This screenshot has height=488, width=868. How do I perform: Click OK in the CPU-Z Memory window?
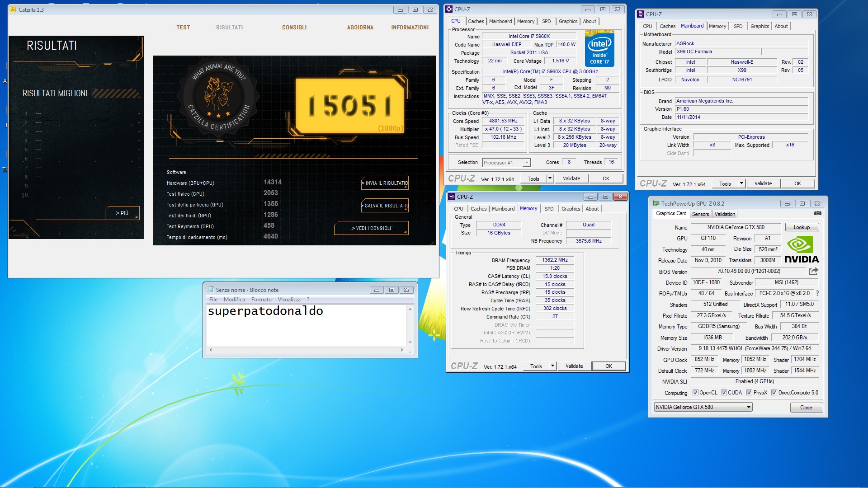tap(609, 366)
